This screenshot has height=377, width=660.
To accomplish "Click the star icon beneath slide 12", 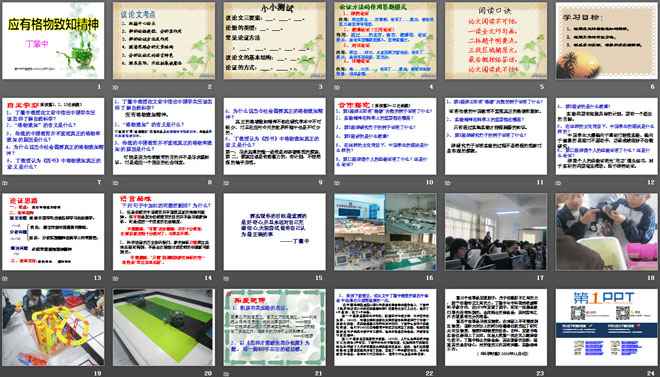I will coord(558,183).
